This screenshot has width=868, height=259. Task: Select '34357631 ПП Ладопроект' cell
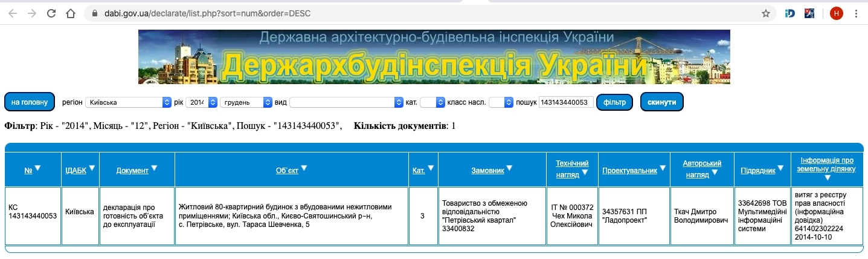click(x=634, y=216)
